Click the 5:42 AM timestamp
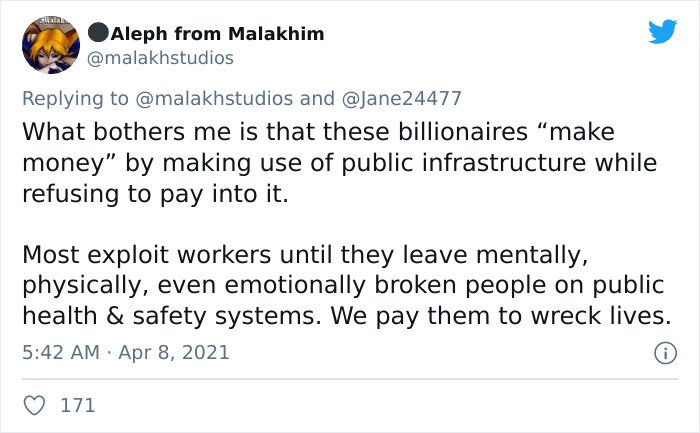The image size is (700, 433). tap(61, 352)
